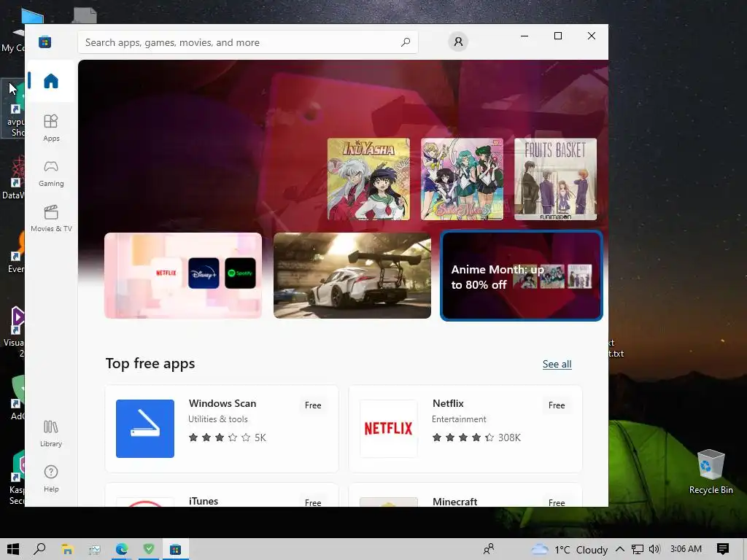
Task: Open Microsoft Edge from the taskbar
Action: point(122,550)
